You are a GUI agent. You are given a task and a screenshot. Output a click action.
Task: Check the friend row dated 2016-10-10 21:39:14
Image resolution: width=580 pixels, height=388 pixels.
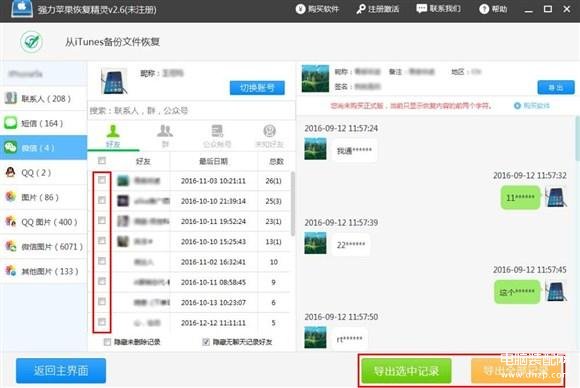pos(102,200)
